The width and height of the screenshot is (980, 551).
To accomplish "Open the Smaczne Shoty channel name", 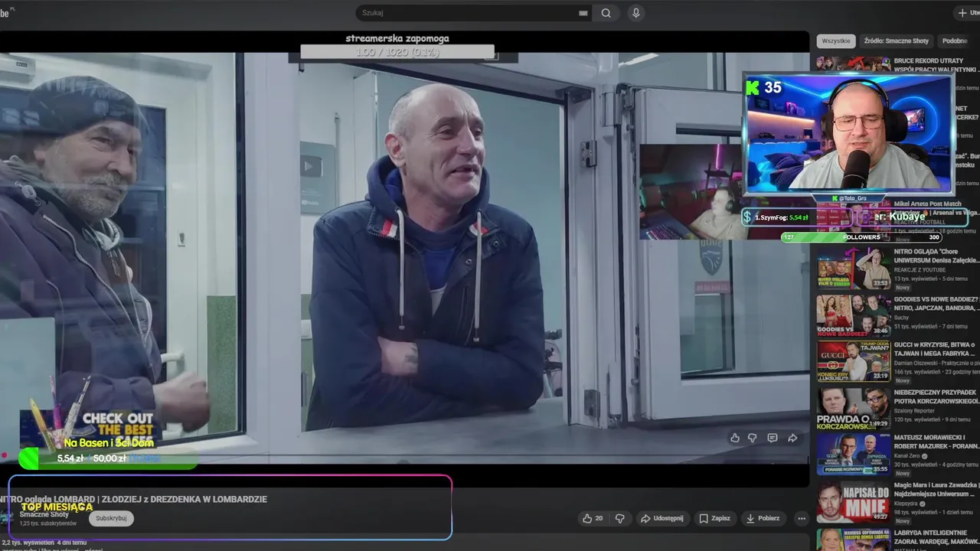I will (44, 514).
